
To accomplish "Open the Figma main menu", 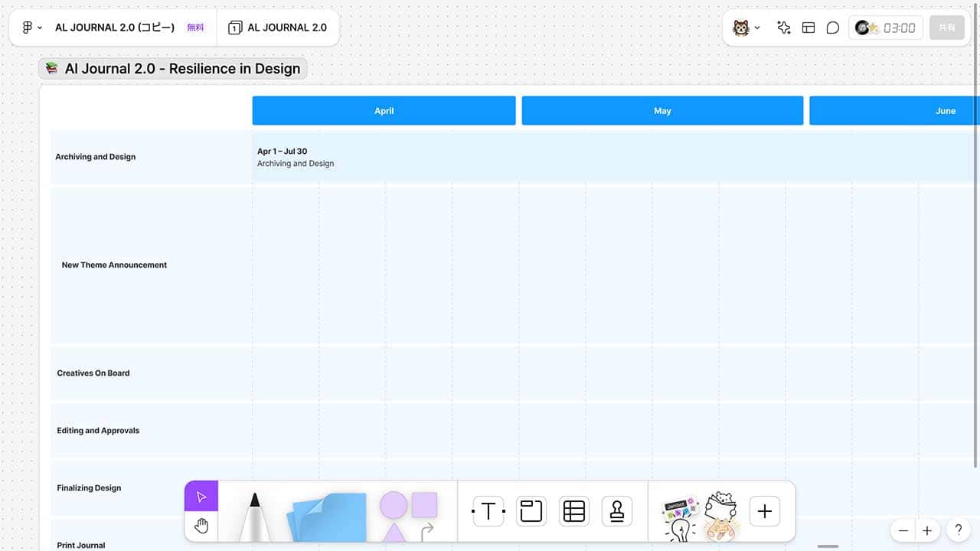I will tap(31, 28).
